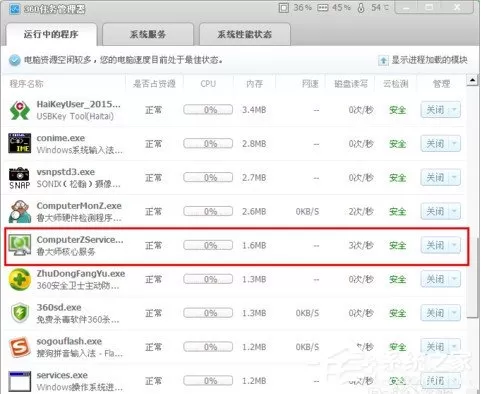Click the services.exe window icon
This screenshot has width=481, height=394.
click(19, 381)
